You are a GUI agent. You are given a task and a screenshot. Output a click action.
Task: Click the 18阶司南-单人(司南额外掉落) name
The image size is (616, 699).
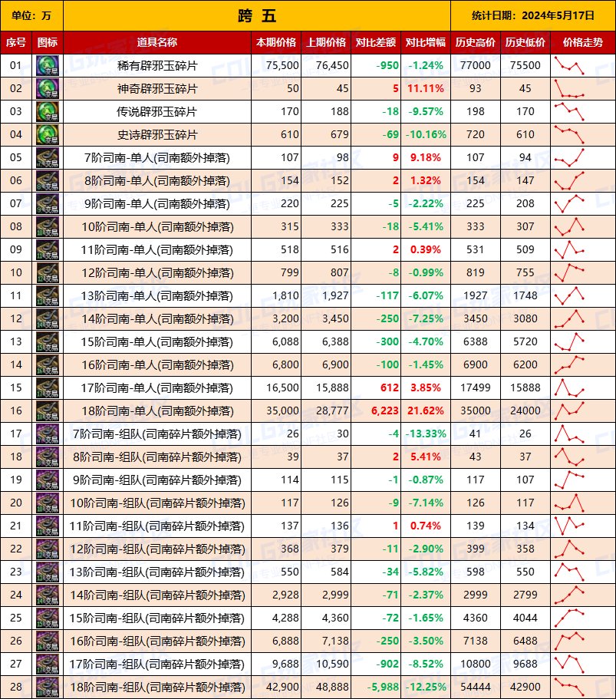(x=157, y=411)
